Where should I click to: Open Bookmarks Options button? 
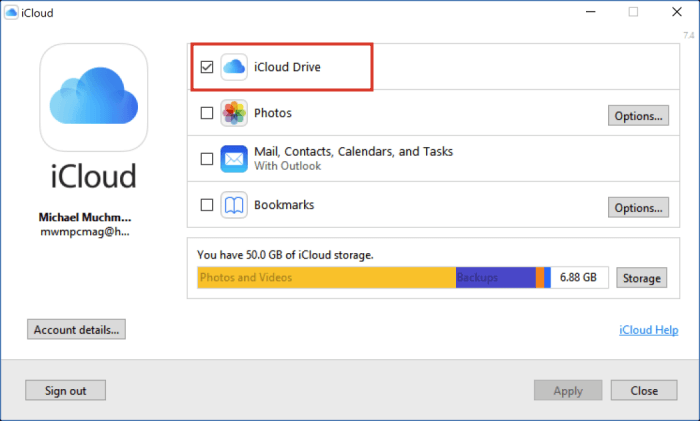point(638,207)
